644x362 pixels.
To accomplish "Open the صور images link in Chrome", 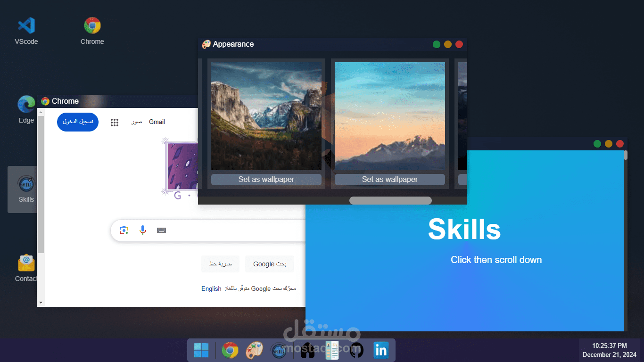I will [x=137, y=122].
